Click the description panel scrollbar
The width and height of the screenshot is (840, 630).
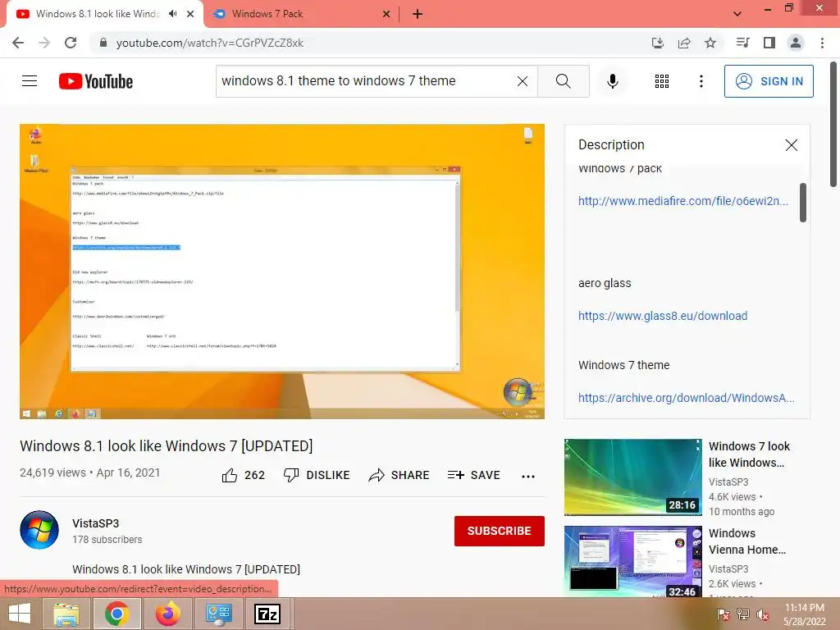click(x=802, y=203)
